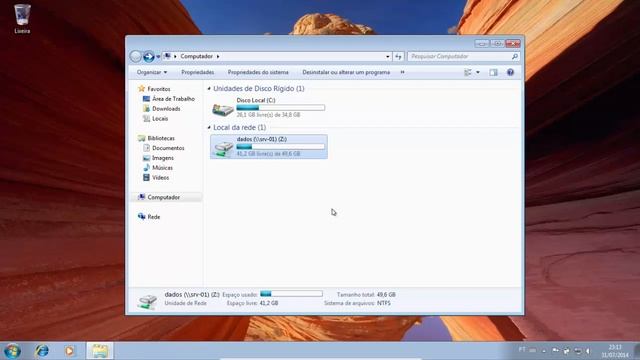Select the dados (\\srv-01) (Z:) network drive icon
Screen dimensions: 640x360
[223, 148]
